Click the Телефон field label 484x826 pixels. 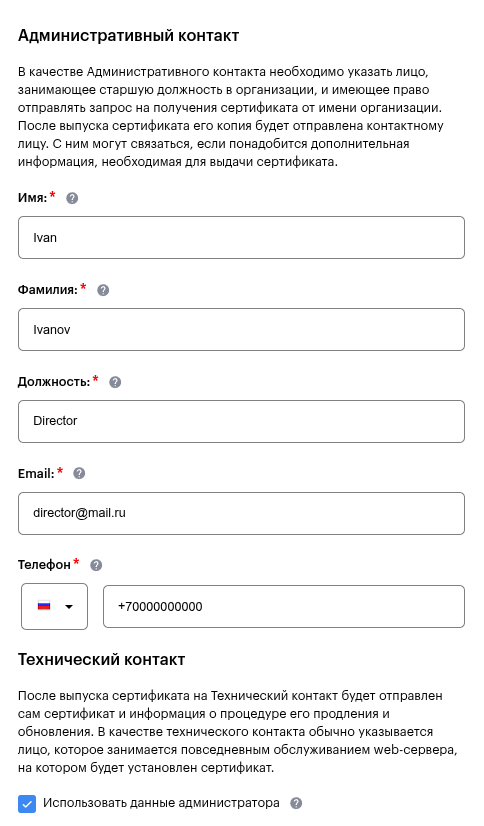[x=44, y=565]
